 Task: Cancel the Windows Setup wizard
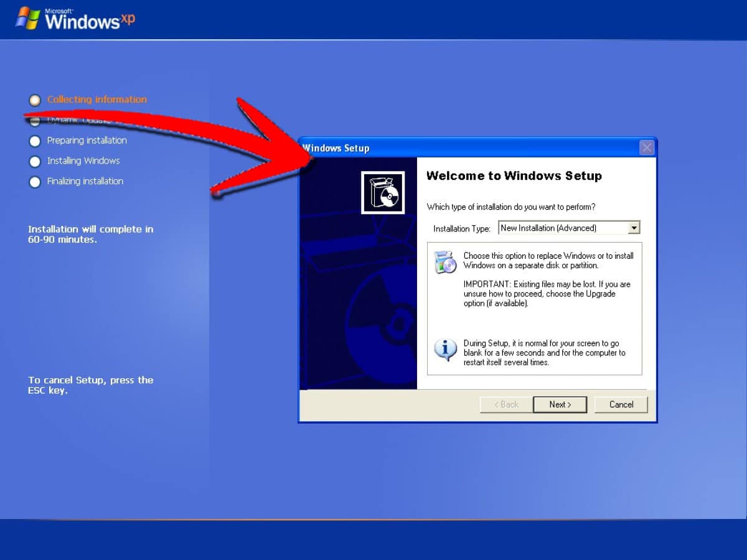click(x=621, y=404)
